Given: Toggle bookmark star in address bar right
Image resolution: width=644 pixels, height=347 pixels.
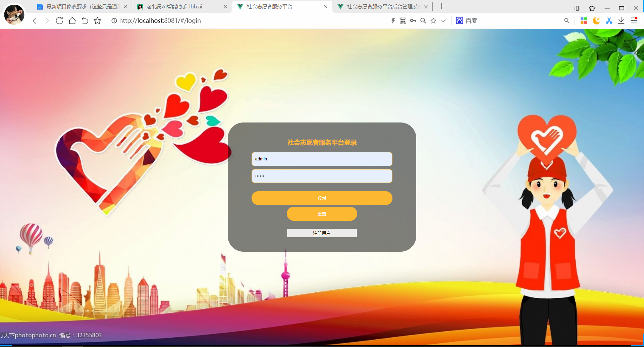Looking at the screenshot, I should tap(433, 21).
